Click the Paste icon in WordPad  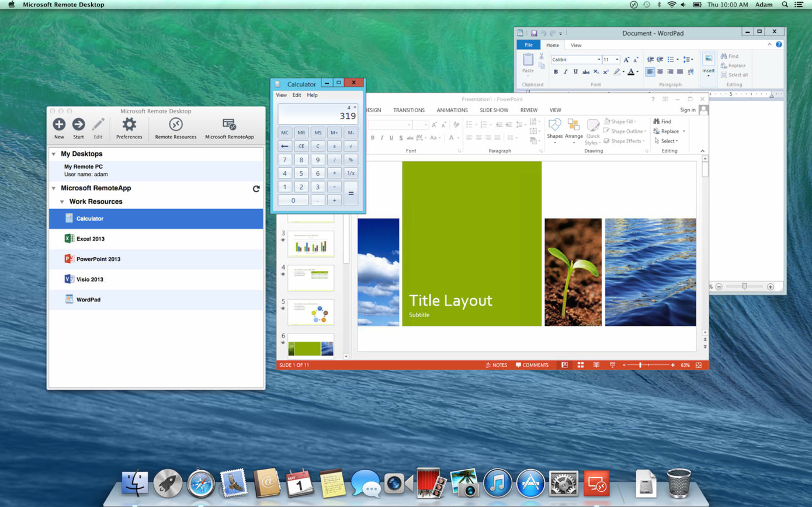pos(528,60)
